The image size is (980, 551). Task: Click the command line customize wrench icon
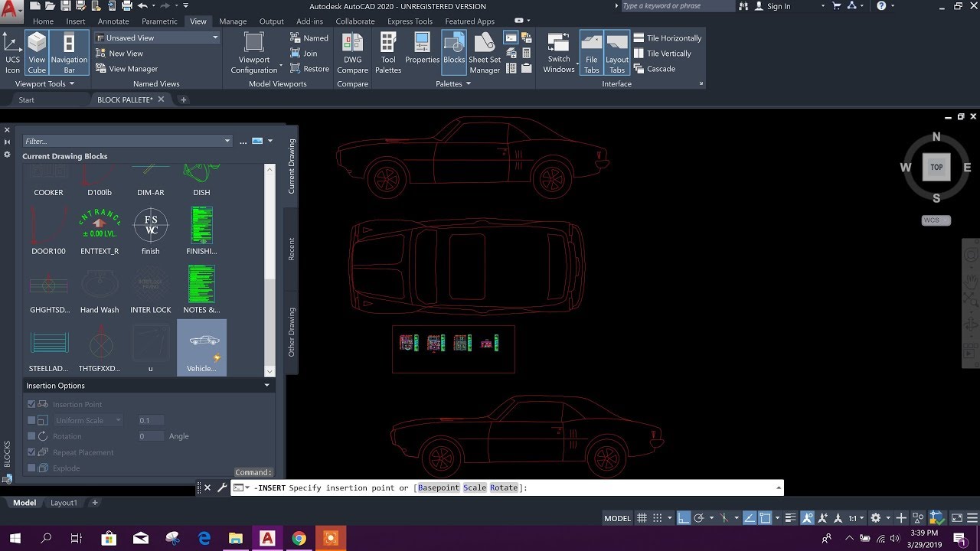pos(222,487)
